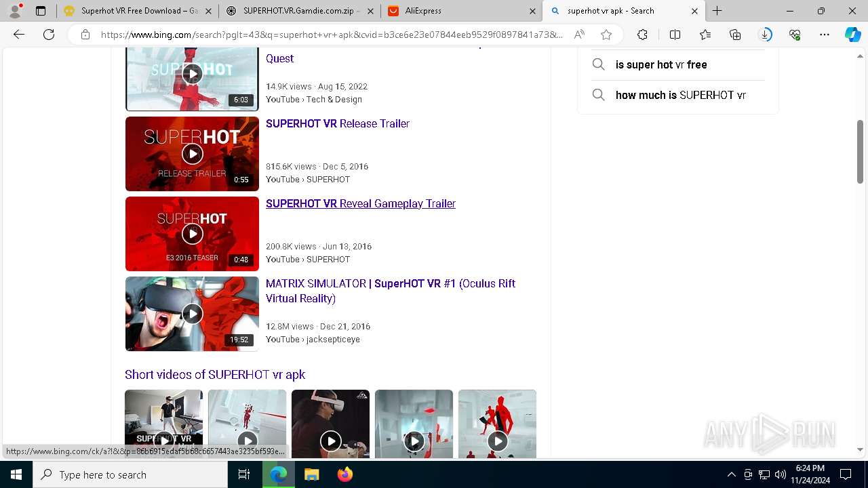Click 'YouTube › jacksepticeye' source text
Screen dimensions: 868x488
pyautogui.click(x=313, y=339)
